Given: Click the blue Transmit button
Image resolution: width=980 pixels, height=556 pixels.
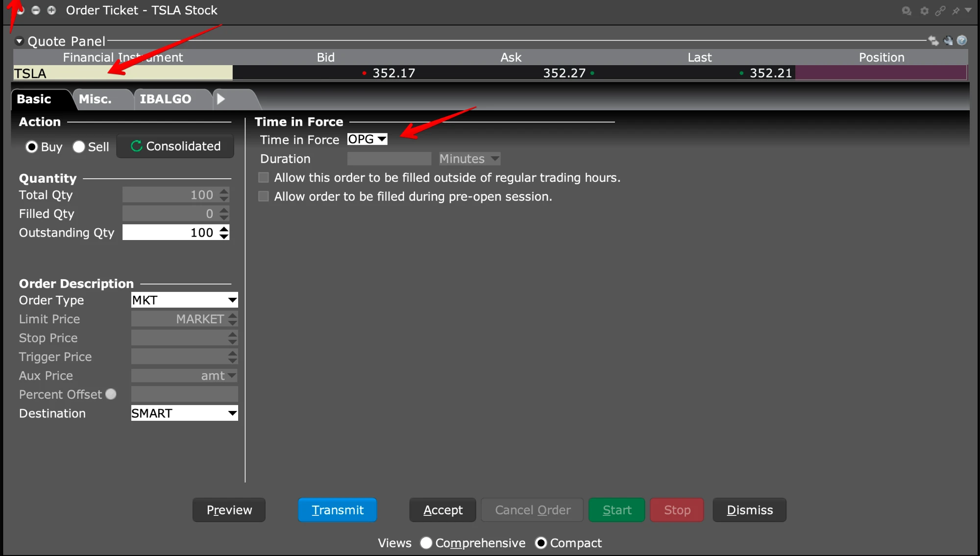Looking at the screenshot, I should 338,510.
